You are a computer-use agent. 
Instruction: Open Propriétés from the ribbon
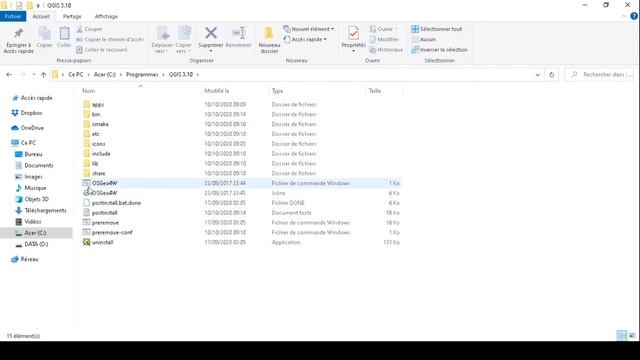[x=353, y=39]
